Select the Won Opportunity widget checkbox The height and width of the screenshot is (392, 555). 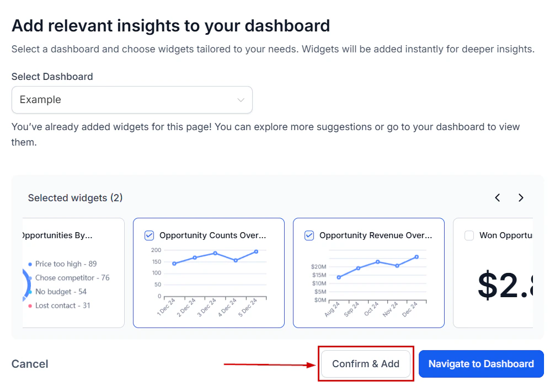click(469, 235)
